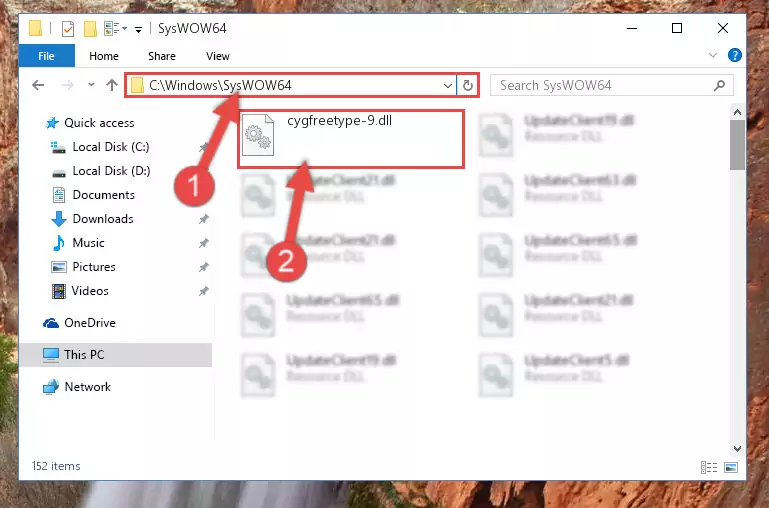Open Music in the sidebar
Screen dimensions: 769x508
pos(88,243)
